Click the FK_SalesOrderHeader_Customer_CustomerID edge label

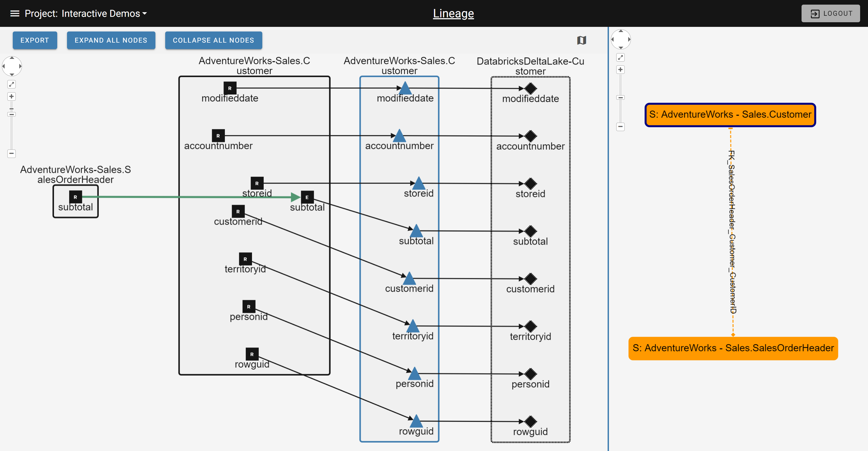[x=732, y=232]
